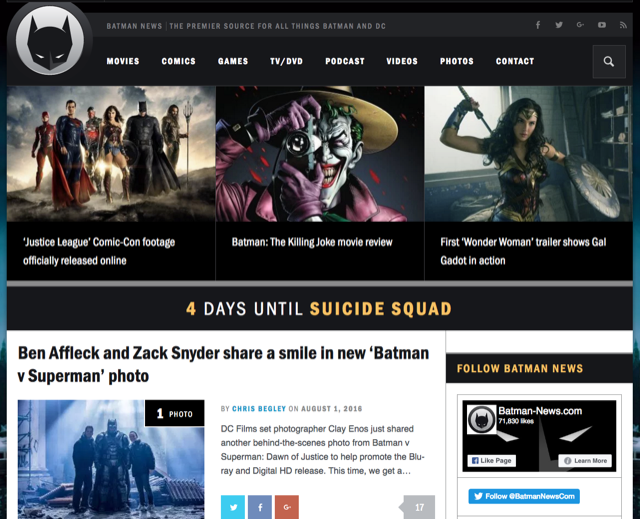
Task: Open the Comics menu
Action: pyautogui.click(x=178, y=61)
